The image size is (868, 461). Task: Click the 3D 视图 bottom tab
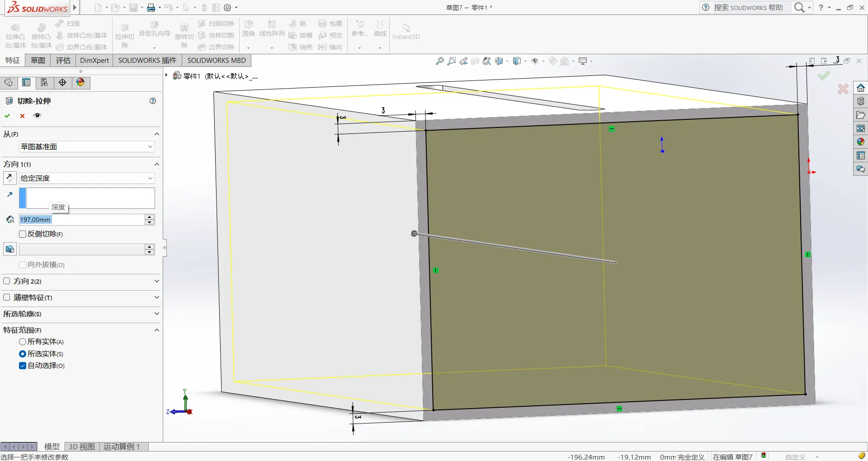(81, 447)
